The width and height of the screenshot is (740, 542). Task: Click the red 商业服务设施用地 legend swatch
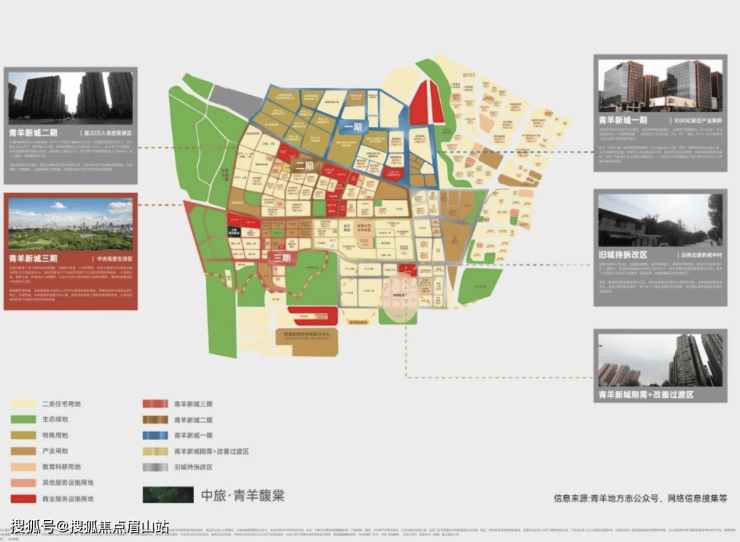24,497
